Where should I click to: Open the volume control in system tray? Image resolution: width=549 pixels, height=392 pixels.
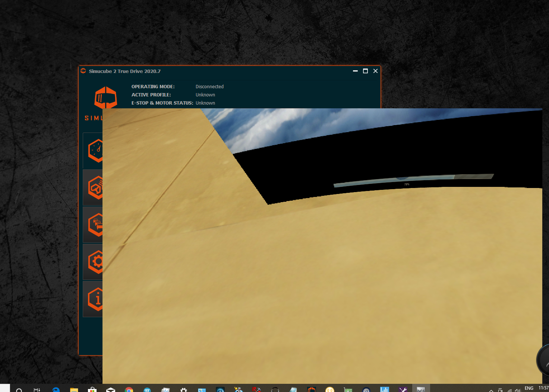coord(518,390)
